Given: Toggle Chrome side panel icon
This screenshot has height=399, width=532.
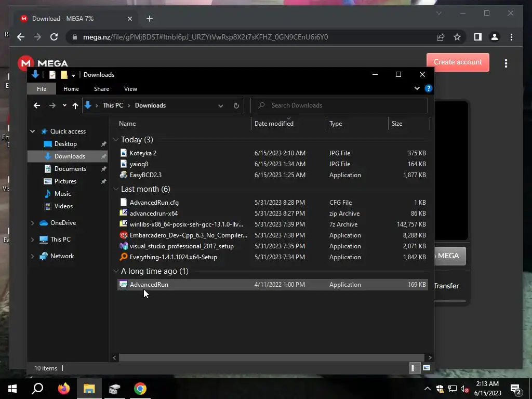Looking at the screenshot, I should coord(478,37).
